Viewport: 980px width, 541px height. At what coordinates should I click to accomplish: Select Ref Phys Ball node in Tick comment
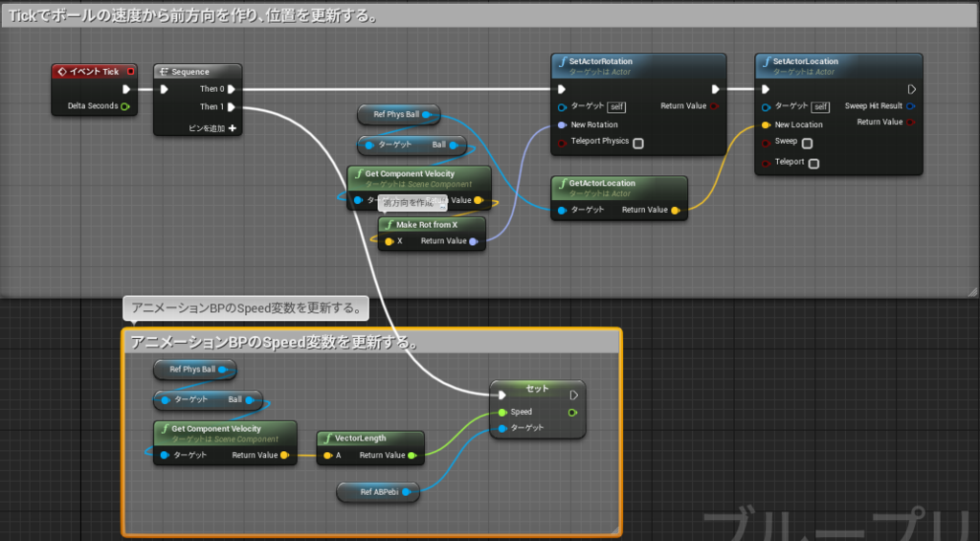[399, 115]
